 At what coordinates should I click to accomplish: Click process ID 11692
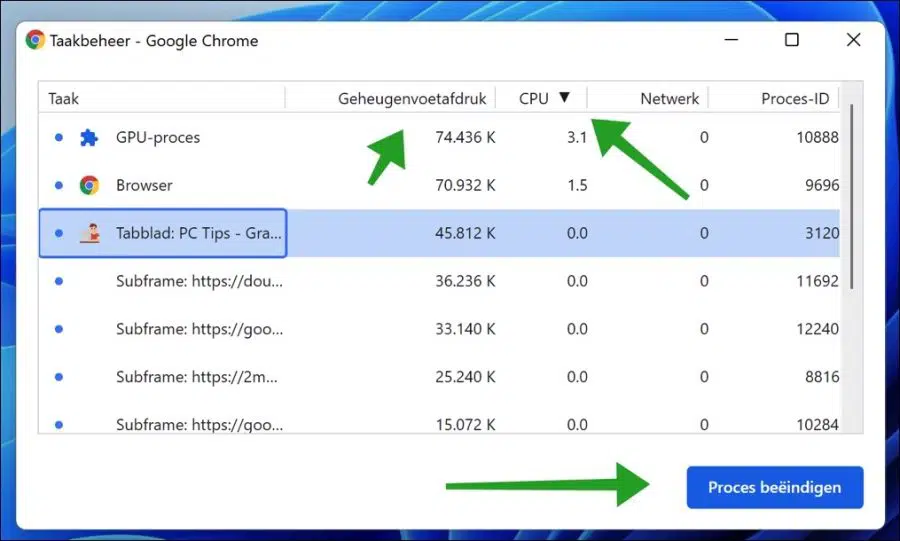(817, 281)
